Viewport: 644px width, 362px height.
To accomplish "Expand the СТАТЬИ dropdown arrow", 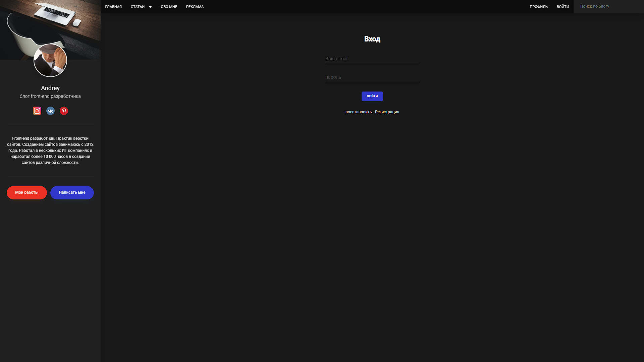I will tap(150, 7).
